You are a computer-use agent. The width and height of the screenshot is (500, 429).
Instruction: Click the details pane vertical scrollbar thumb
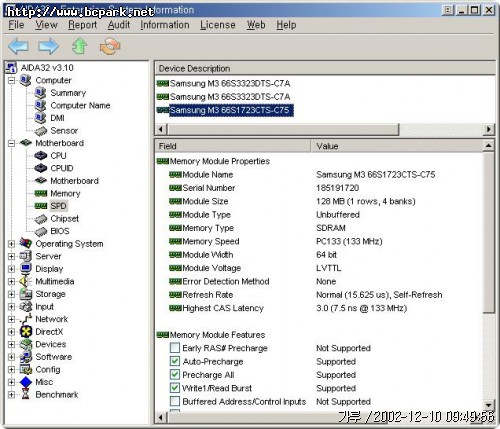point(489,232)
